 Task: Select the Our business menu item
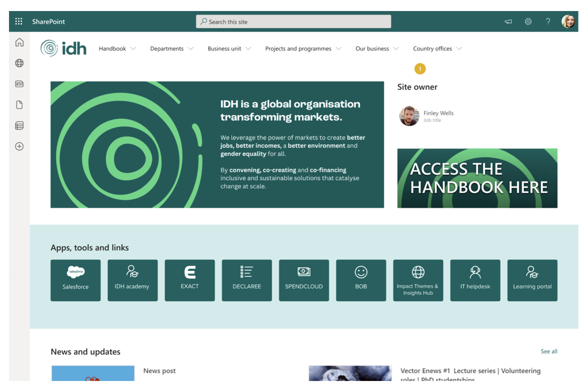(372, 48)
